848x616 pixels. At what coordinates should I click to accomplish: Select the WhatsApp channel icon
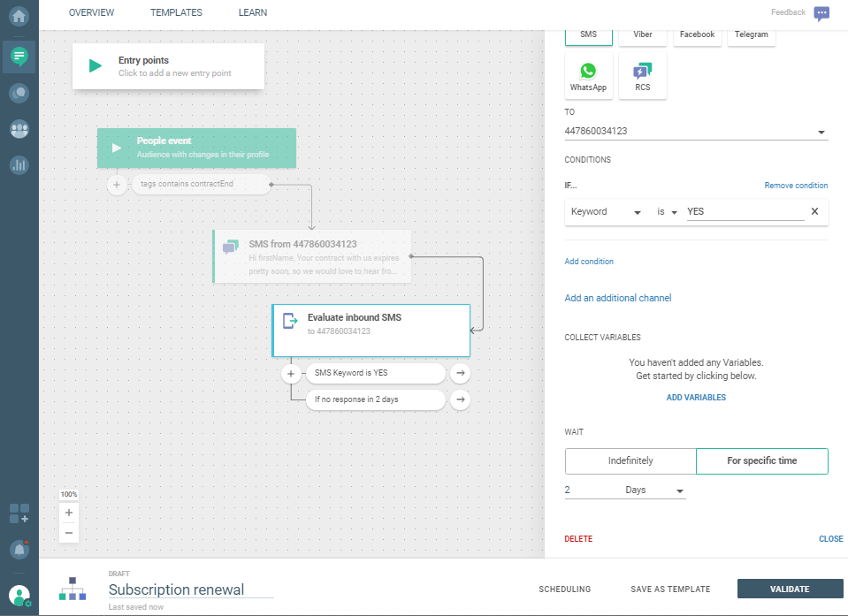click(x=588, y=76)
